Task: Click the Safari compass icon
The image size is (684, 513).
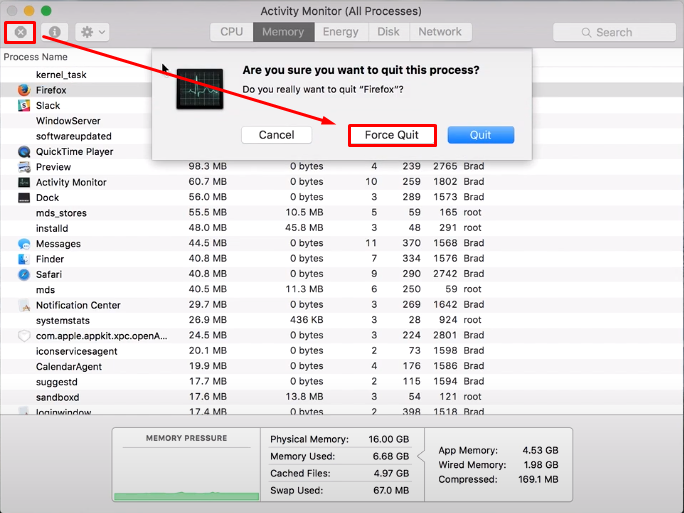Action: coord(24,274)
